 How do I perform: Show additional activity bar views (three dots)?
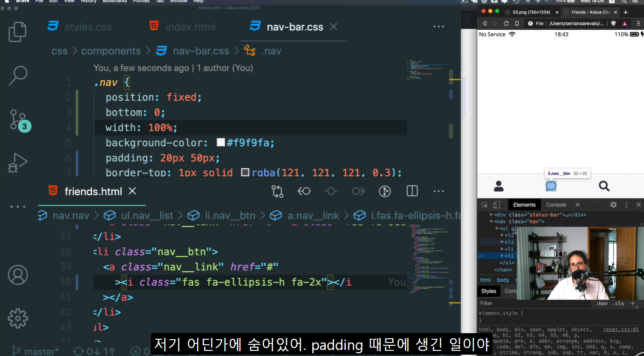click(x=18, y=206)
